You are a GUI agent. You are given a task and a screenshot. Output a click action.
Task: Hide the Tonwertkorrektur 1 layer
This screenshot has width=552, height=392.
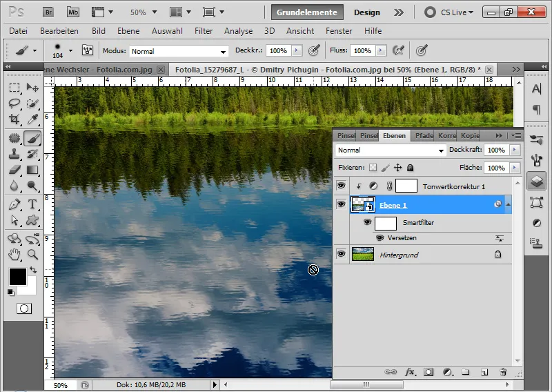341,186
